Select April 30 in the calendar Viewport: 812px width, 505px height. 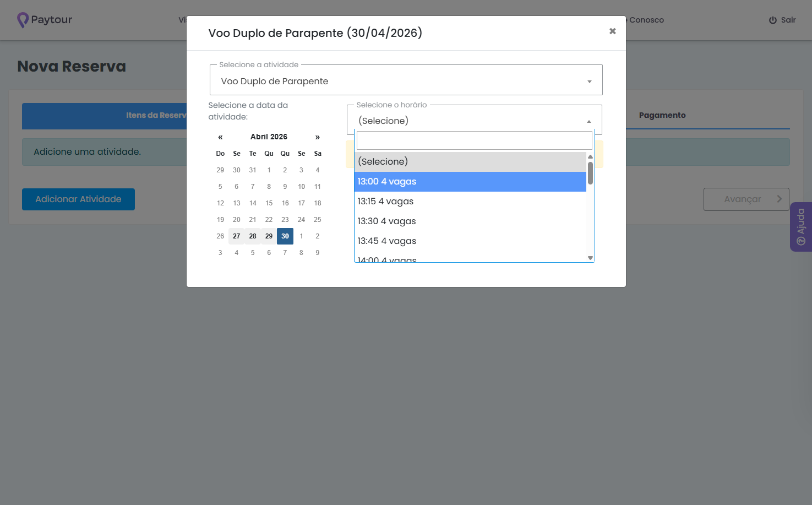pyautogui.click(x=285, y=236)
